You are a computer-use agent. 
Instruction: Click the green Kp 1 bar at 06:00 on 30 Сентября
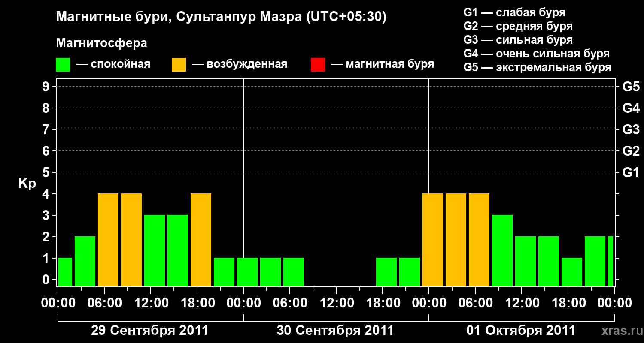point(294,272)
